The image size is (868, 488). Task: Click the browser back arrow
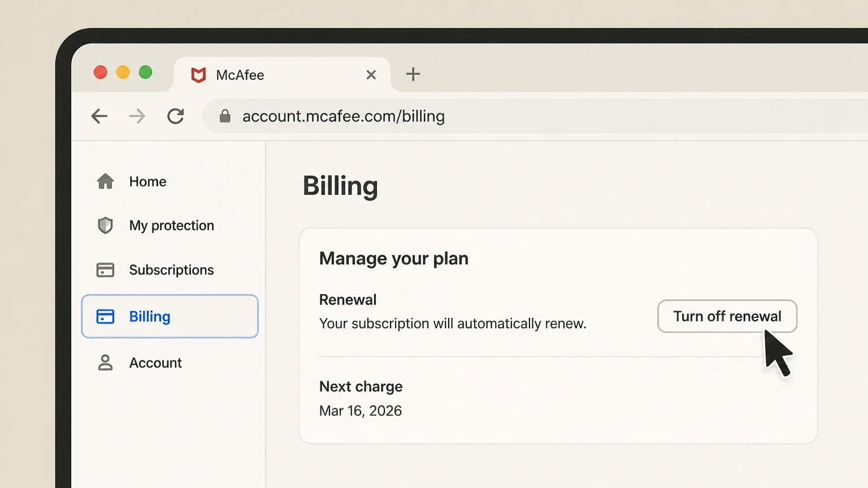point(99,116)
